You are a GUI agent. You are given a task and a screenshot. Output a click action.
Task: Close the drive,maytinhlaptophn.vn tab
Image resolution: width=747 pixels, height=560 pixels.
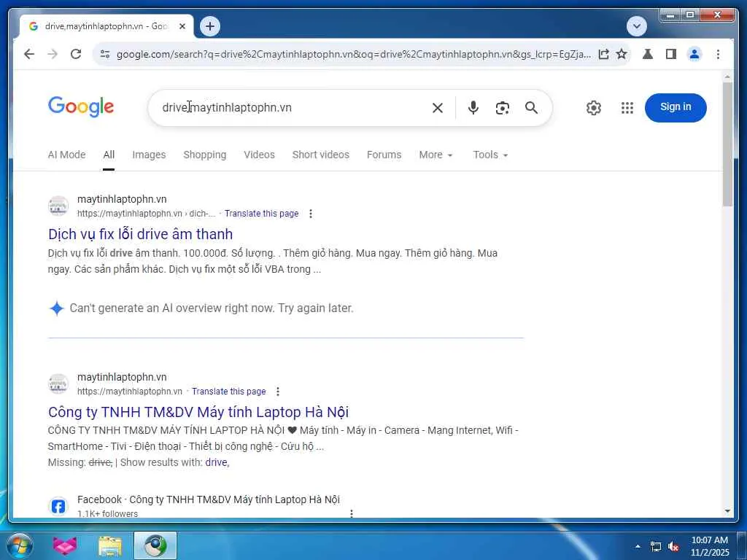click(x=182, y=27)
